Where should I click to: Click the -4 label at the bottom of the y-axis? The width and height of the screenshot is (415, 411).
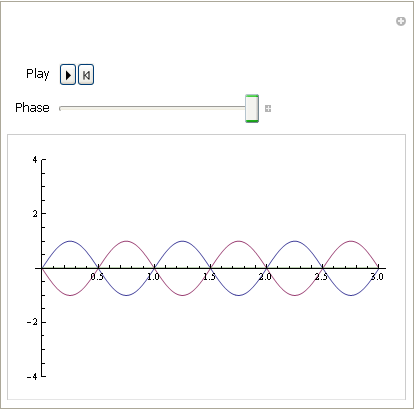[x=33, y=377]
